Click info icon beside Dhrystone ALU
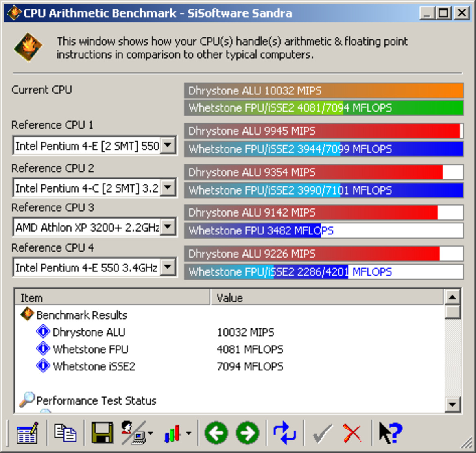Viewport: 476px width, 453px height. coord(43,332)
